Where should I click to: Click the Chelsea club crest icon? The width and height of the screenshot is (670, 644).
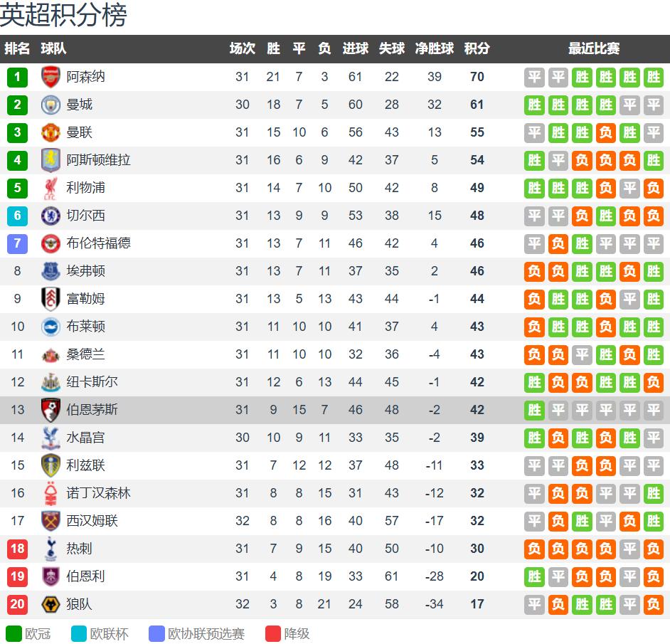[x=50, y=216]
